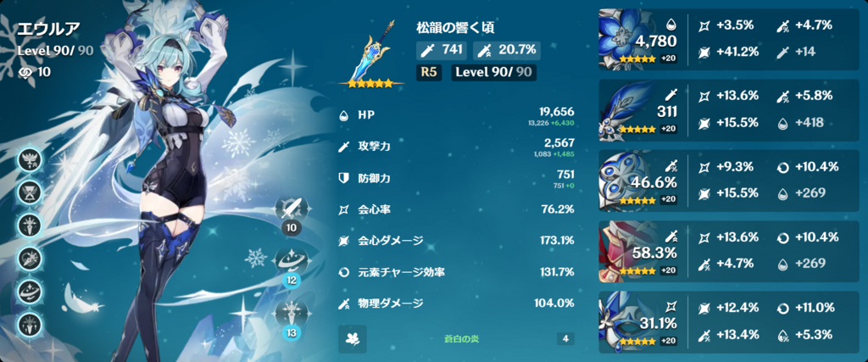Click the friendship level 10 icon
The width and height of the screenshot is (868, 362).
tap(26, 72)
